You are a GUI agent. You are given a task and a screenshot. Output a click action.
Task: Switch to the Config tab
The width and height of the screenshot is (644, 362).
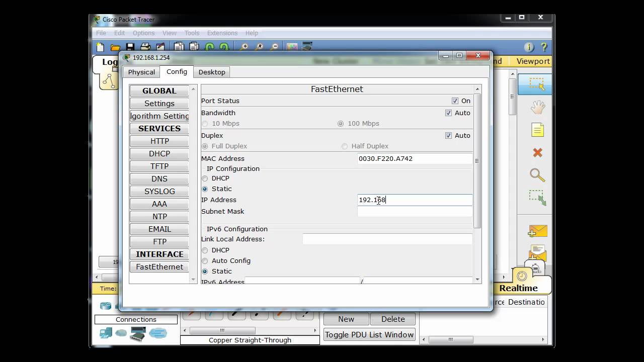coord(177,71)
